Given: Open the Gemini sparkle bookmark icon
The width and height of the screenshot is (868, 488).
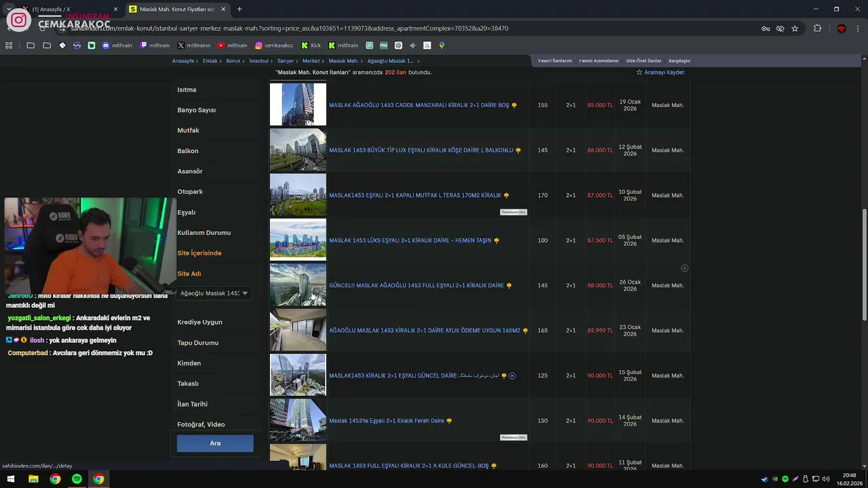Looking at the screenshot, I should pos(412,45).
